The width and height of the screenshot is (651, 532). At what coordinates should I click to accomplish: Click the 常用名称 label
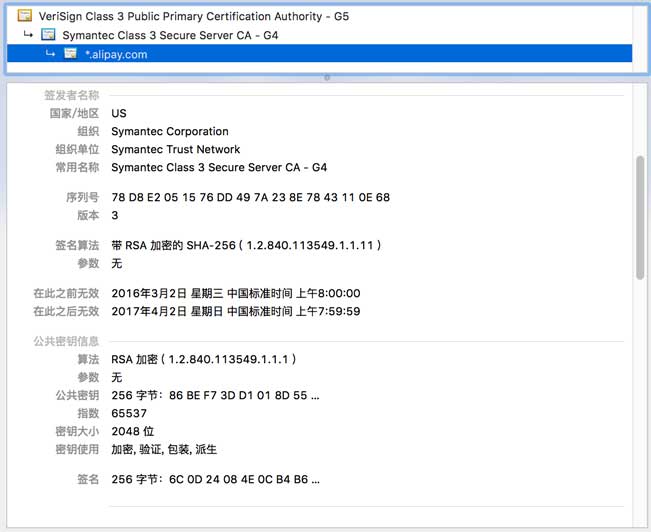click(x=77, y=167)
